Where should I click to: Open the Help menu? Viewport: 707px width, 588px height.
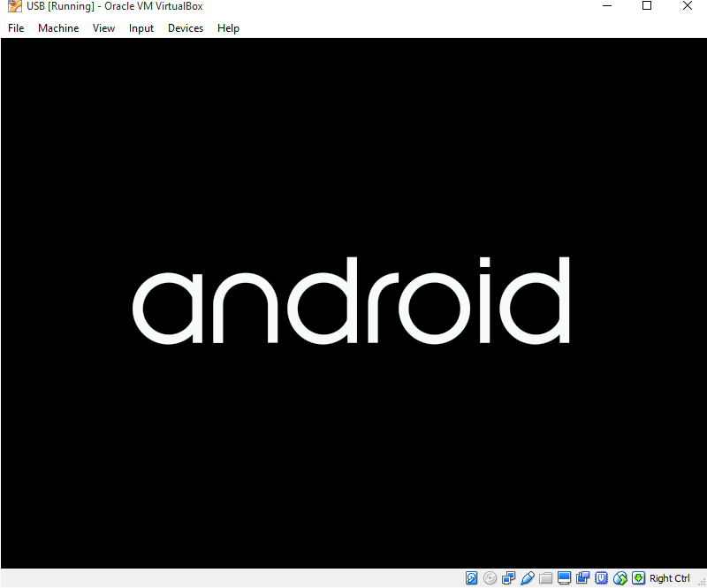228,28
